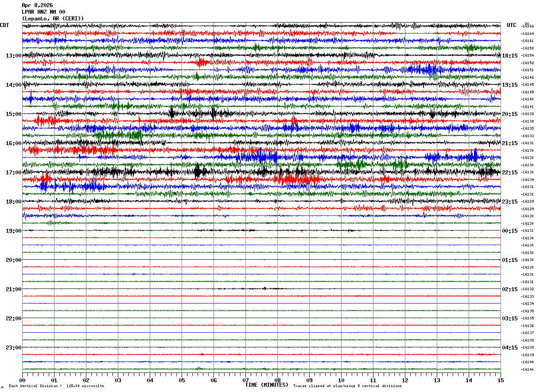This screenshot has width=536, height=392.
Task: Click DC offset value -16137
Action: pyautogui.click(x=527, y=333)
